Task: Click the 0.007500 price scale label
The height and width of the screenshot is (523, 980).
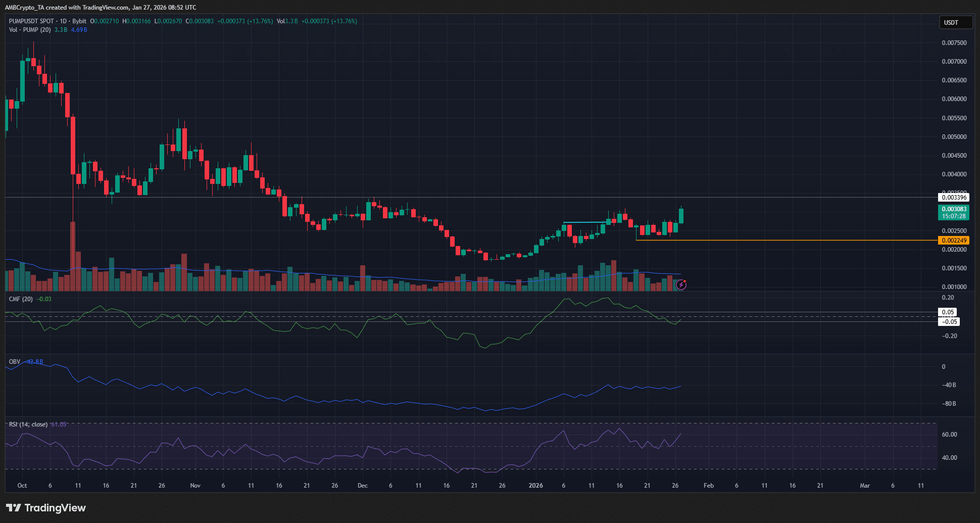Action: pyautogui.click(x=954, y=43)
